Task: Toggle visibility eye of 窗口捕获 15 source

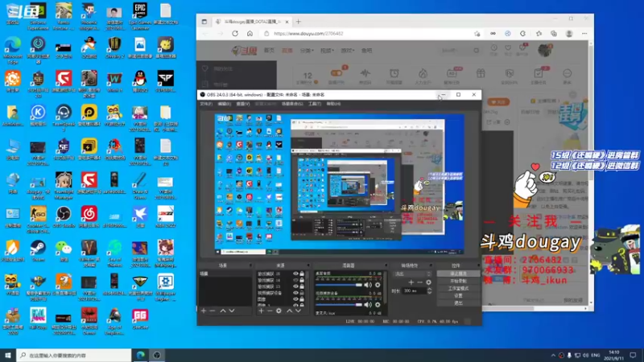Action: (x=295, y=274)
